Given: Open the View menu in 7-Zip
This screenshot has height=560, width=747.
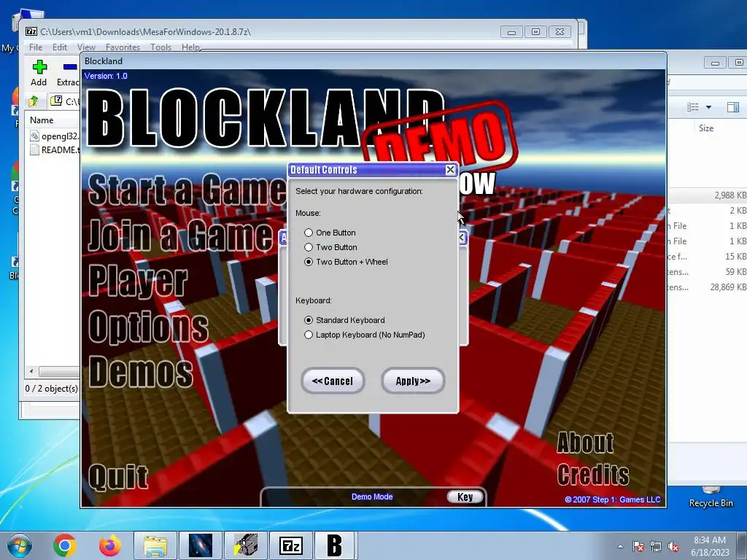Looking at the screenshot, I should (x=86, y=47).
